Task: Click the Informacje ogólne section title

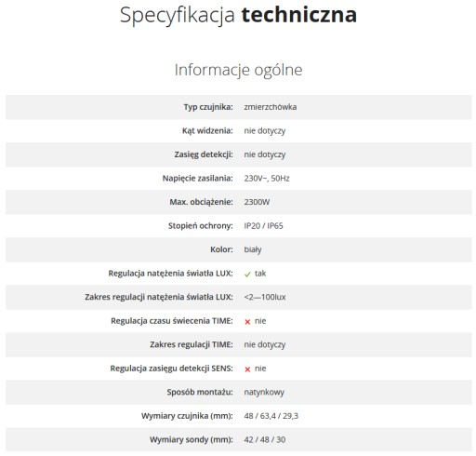Action: 238,70
